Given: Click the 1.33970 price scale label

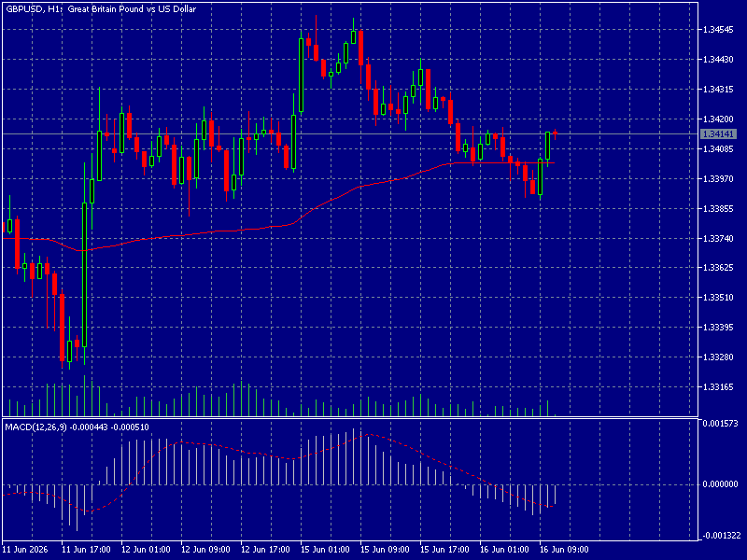Looking at the screenshot, I should pyautogui.click(x=718, y=179).
